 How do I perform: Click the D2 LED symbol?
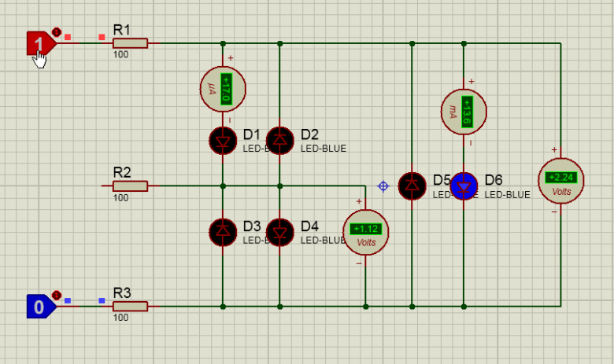click(279, 140)
